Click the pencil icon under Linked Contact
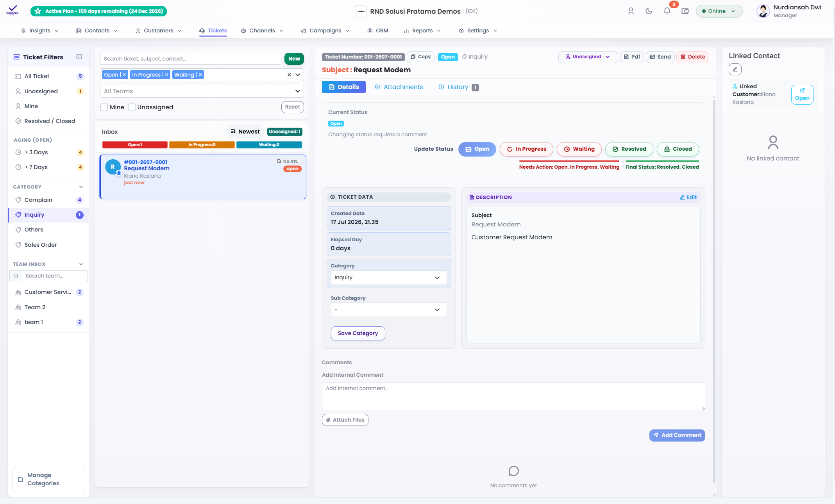Image resolution: width=835 pixels, height=504 pixels. coord(735,69)
